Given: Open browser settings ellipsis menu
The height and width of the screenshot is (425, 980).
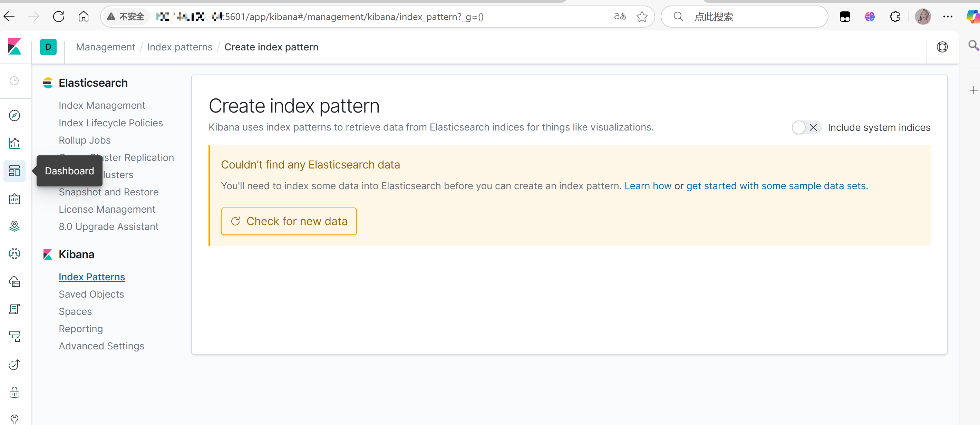Looking at the screenshot, I should point(948,16).
